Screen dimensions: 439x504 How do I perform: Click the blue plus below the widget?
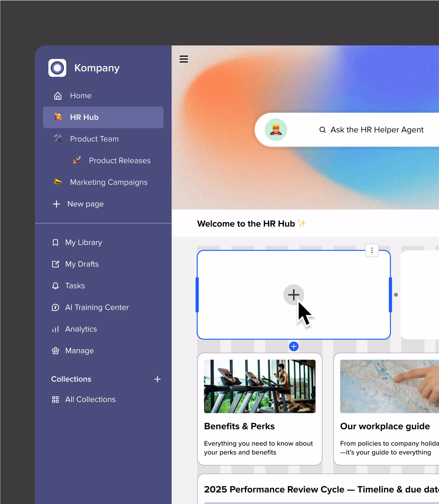[x=293, y=346]
